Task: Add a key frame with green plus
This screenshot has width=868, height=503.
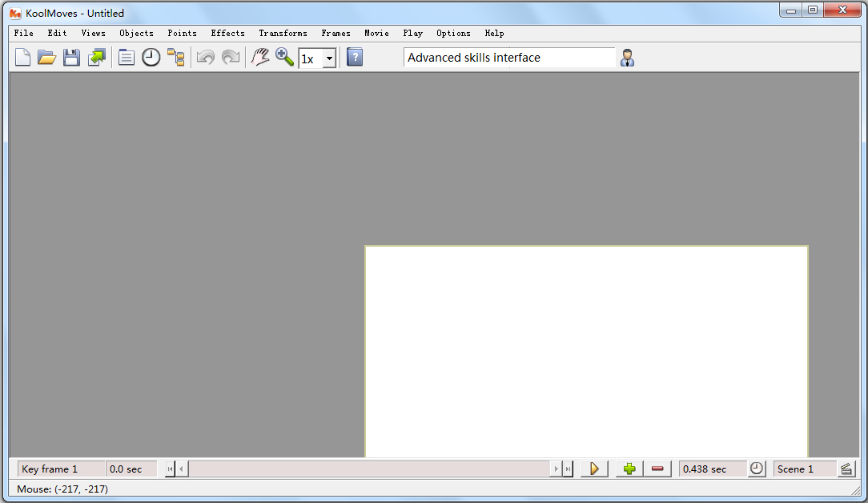Action: pyautogui.click(x=629, y=469)
